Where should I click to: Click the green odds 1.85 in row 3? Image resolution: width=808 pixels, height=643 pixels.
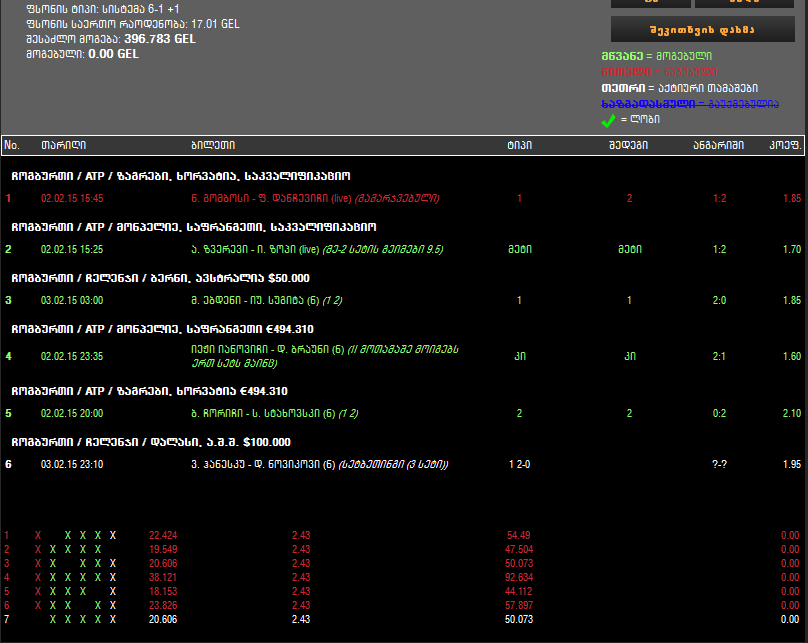792,300
